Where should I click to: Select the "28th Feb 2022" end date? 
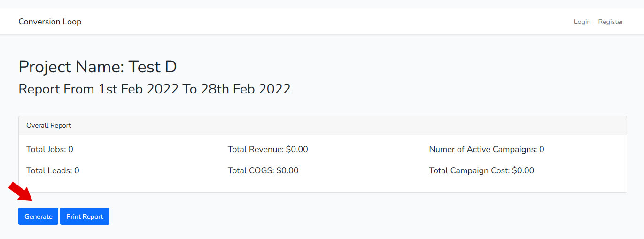click(246, 89)
